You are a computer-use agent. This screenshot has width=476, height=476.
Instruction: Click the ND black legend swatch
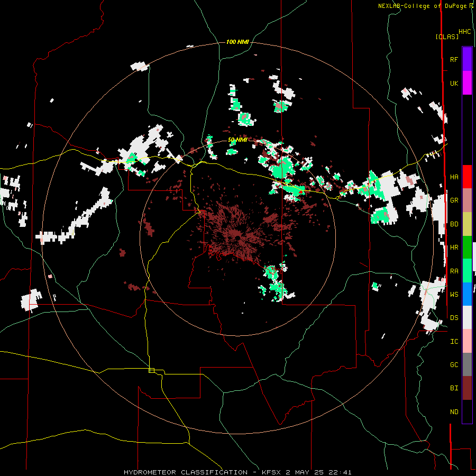(x=467, y=411)
